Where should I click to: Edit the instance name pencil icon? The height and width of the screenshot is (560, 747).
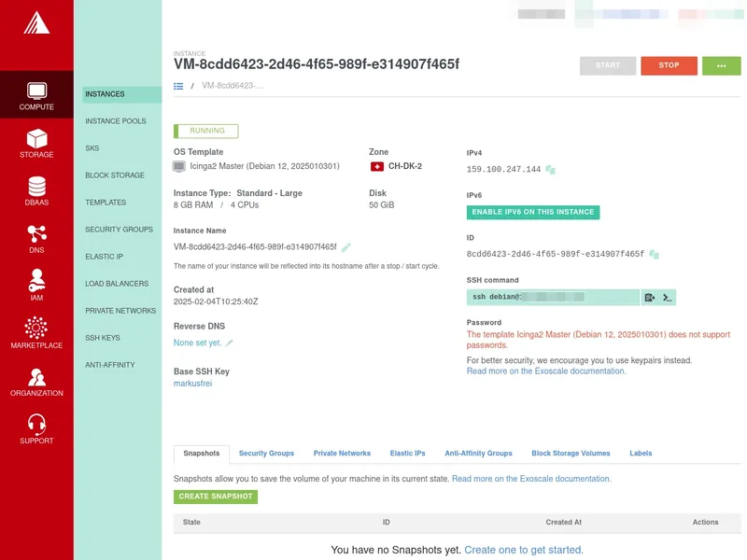[x=345, y=247]
